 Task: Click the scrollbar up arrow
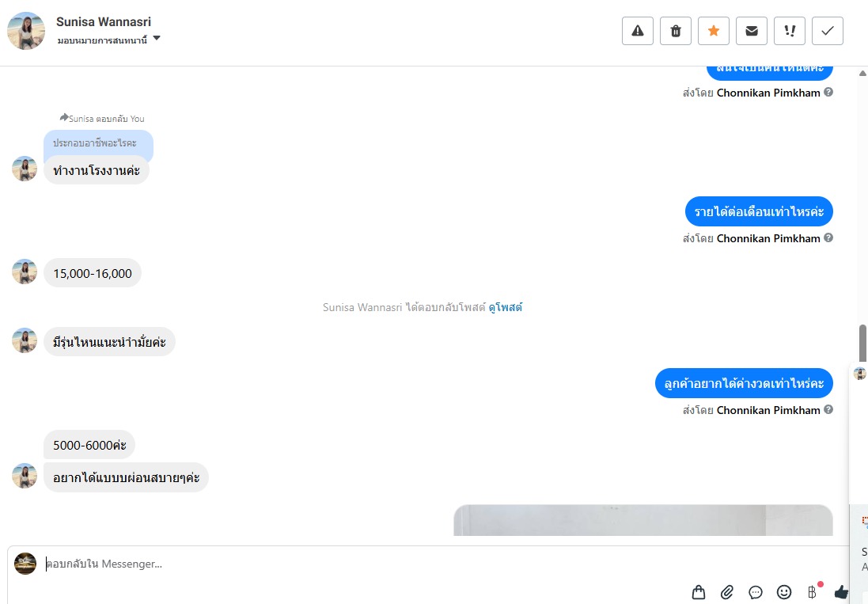pyautogui.click(x=862, y=73)
